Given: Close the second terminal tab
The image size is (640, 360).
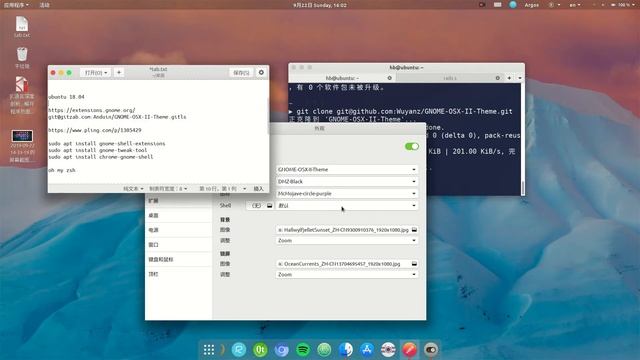Looking at the screenshot, I should tap(497, 78).
